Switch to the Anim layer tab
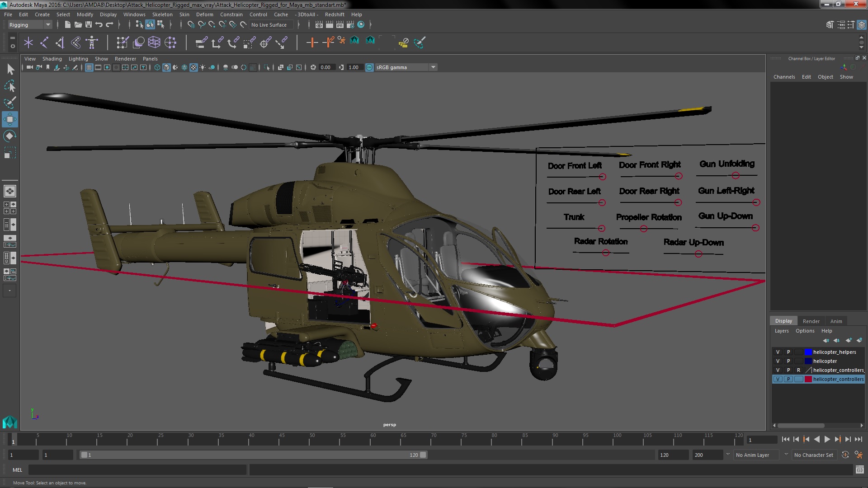868x488 pixels. (836, 321)
